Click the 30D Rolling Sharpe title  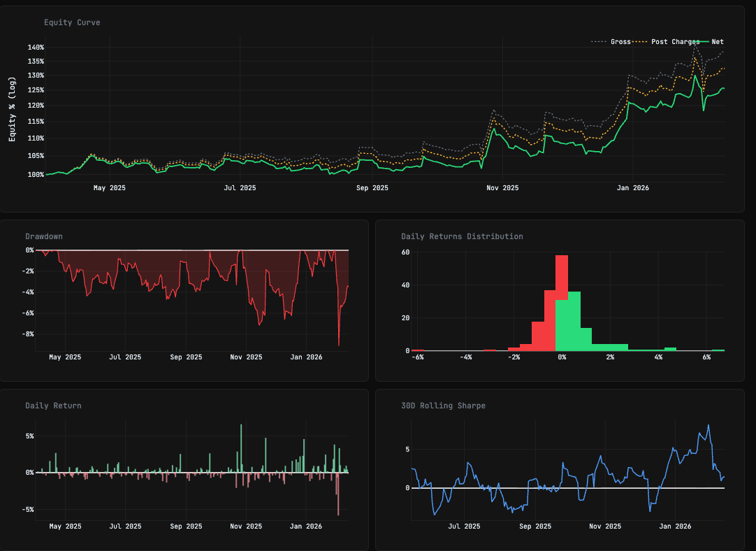[x=444, y=406]
